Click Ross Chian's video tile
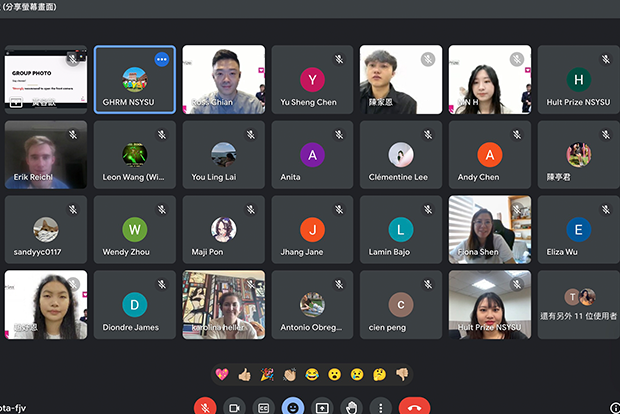Screen dimensions: 620x414 pos(223,79)
